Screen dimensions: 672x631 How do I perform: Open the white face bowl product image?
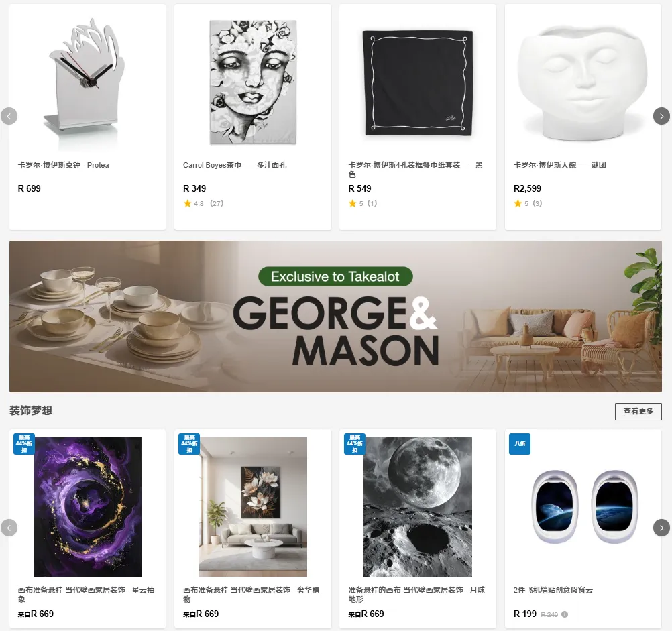coord(583,82)
